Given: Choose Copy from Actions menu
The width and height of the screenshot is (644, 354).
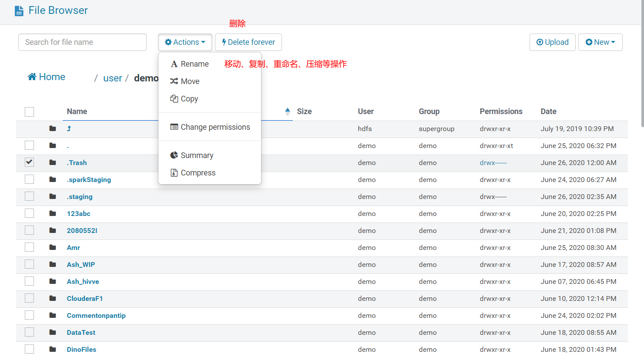Looking at the screenshot, I should [x=210, y=99].
